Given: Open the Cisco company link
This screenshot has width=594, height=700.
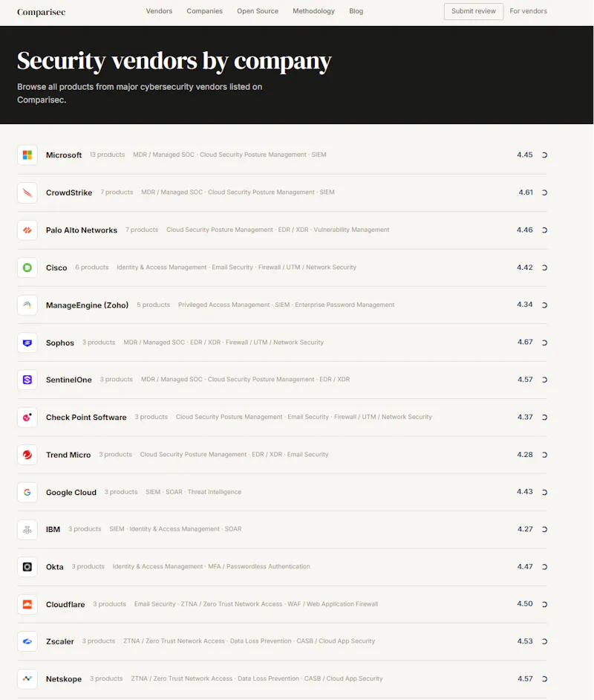Looking at the screenshot, I should click(56, 268).
